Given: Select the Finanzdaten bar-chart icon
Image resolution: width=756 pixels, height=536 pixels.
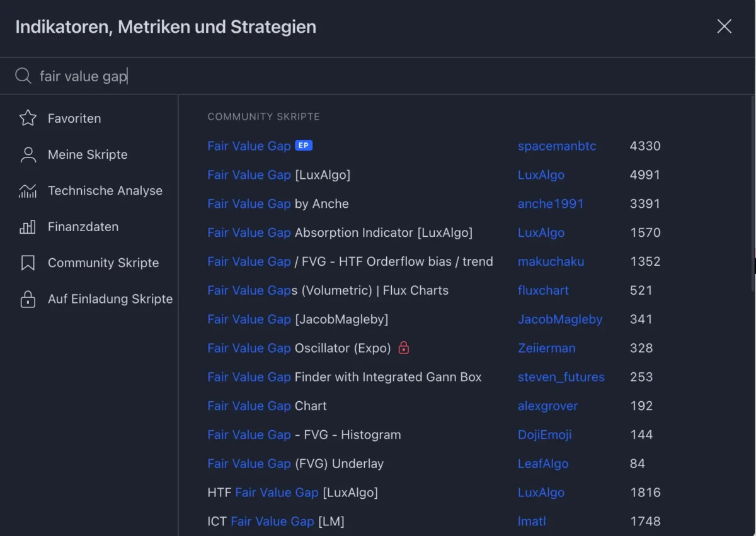Looking at the screenshot, I should (x=28, y=226).
